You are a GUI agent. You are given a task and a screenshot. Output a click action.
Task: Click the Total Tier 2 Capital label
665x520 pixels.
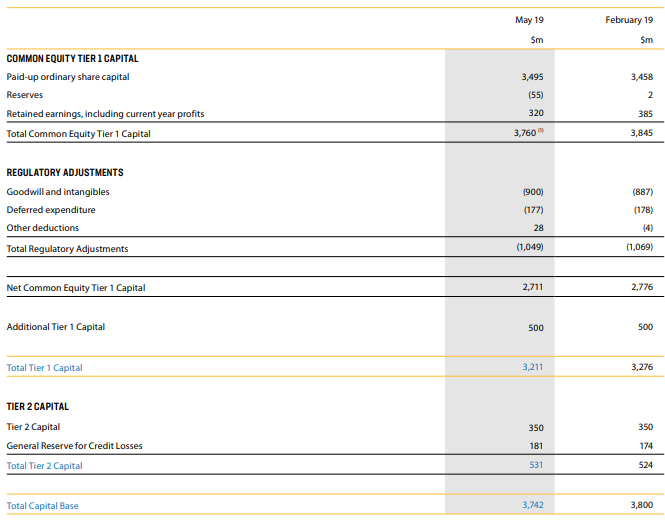pyautogui.click(x=45, y=466)
